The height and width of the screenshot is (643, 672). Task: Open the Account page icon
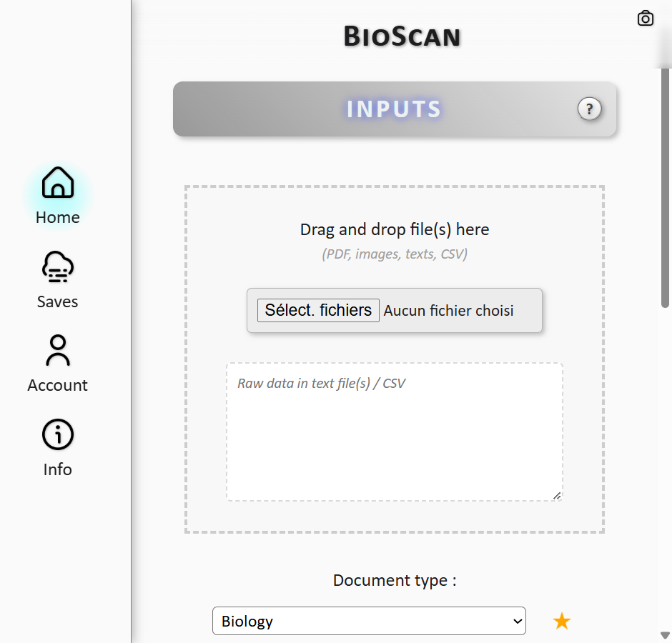click(x=57, y=351)
